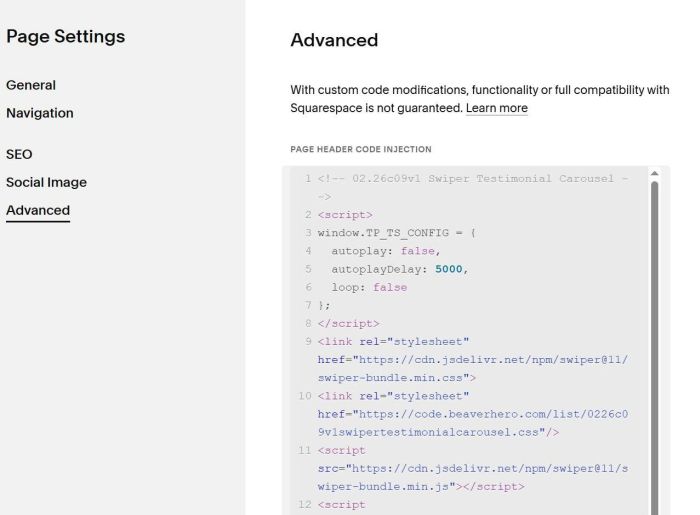Place cursor on the Swiper Testimonial Carousel comment
Screen dimensions: 700x515
pyautogui.click(x=472, y=178)
